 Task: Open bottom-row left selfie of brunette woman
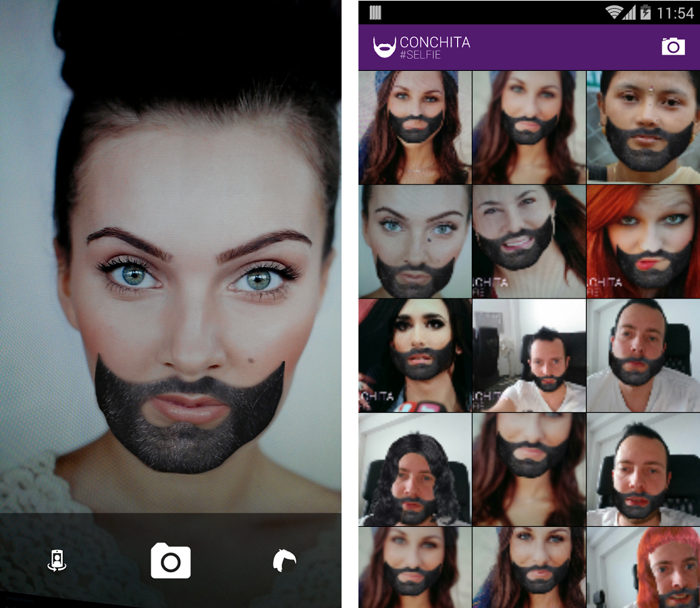coord(414,567)
